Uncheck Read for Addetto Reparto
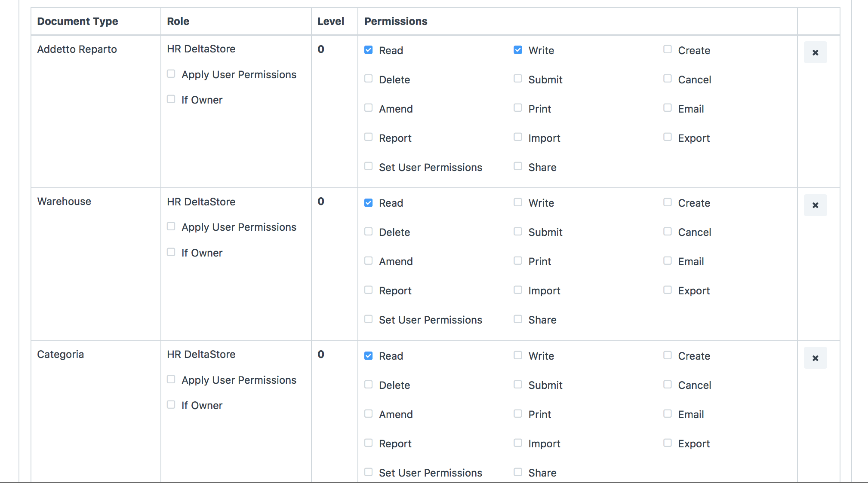 (369, 50)
